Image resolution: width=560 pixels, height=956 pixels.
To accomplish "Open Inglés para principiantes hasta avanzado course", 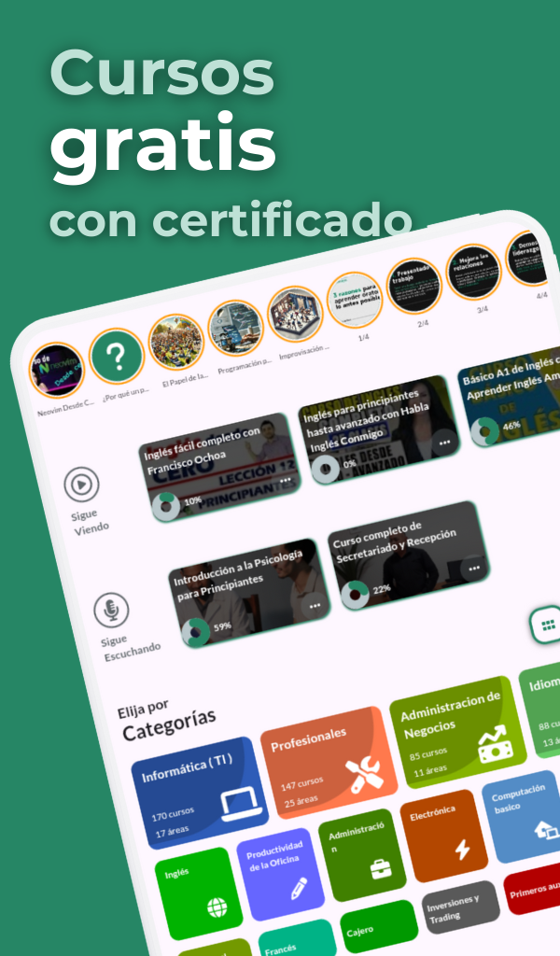I will pos(379,429).
